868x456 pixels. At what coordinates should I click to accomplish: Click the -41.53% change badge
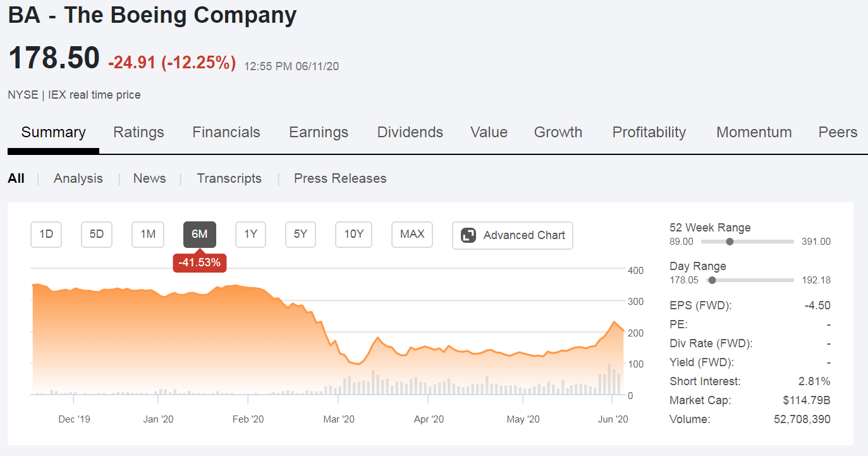click(x=200, y=262)
